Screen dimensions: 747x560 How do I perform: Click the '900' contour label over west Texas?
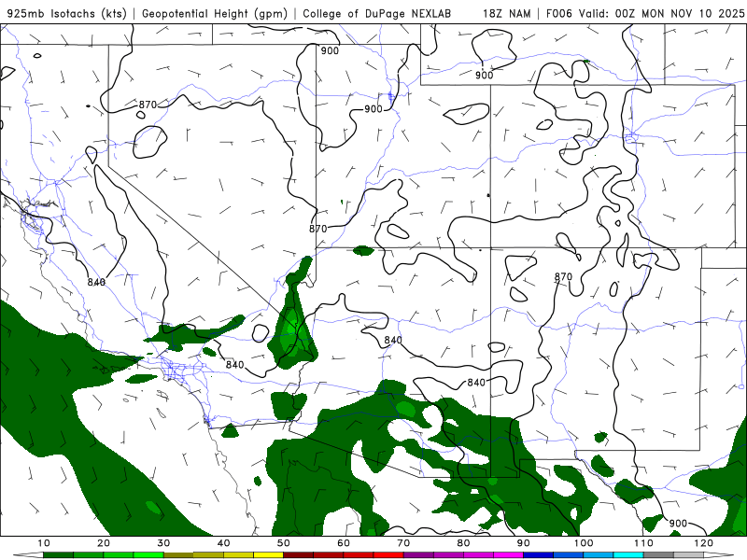[678, 524]
